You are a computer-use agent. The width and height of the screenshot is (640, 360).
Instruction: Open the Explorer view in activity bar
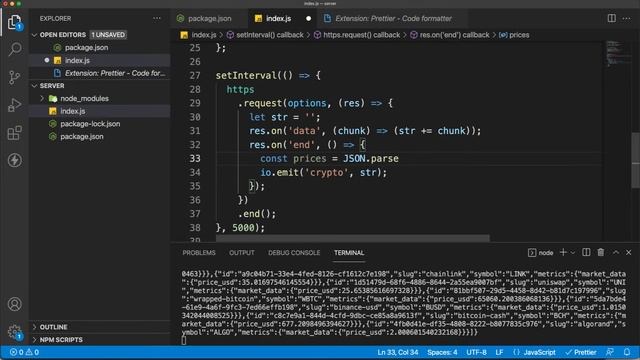tap(15, 22)
